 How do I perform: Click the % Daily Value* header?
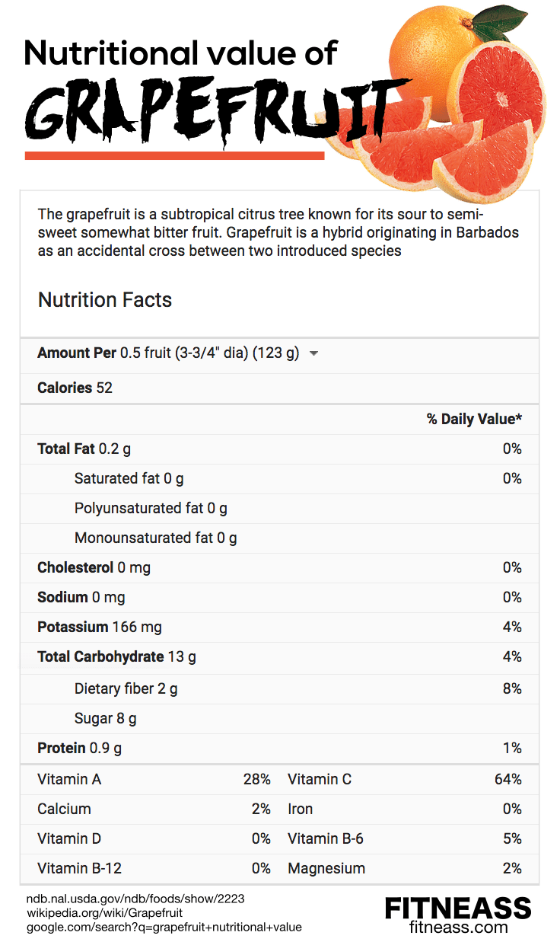(x=474, y=419)
